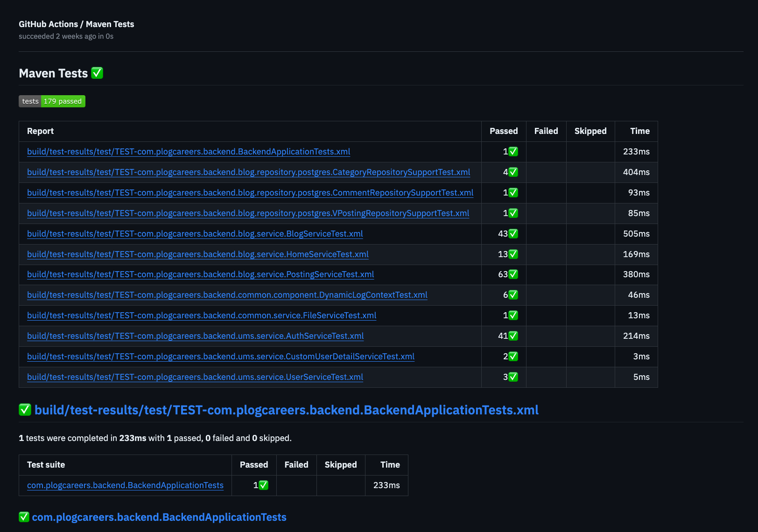
Task: Click passed checkmark in UserServiceTest row
Action: (x=513, y=377)
